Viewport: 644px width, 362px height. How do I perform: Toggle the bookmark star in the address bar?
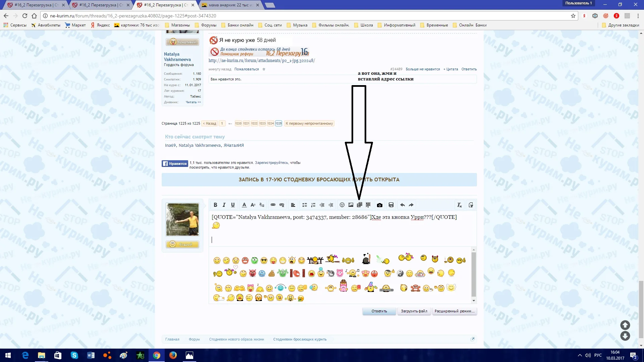[x=573, y=16]
